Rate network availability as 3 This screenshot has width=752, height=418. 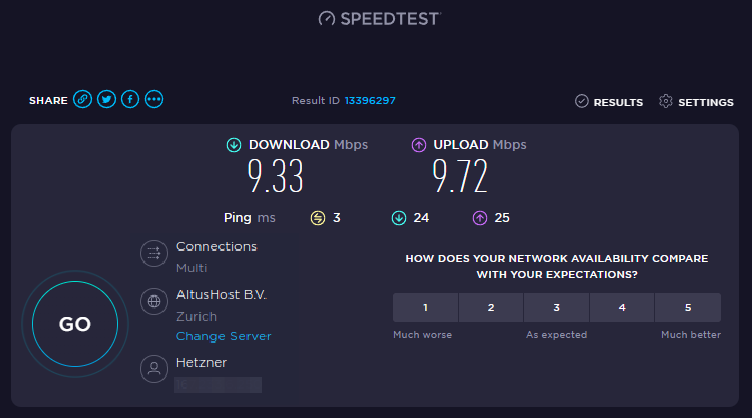[556, 307]
